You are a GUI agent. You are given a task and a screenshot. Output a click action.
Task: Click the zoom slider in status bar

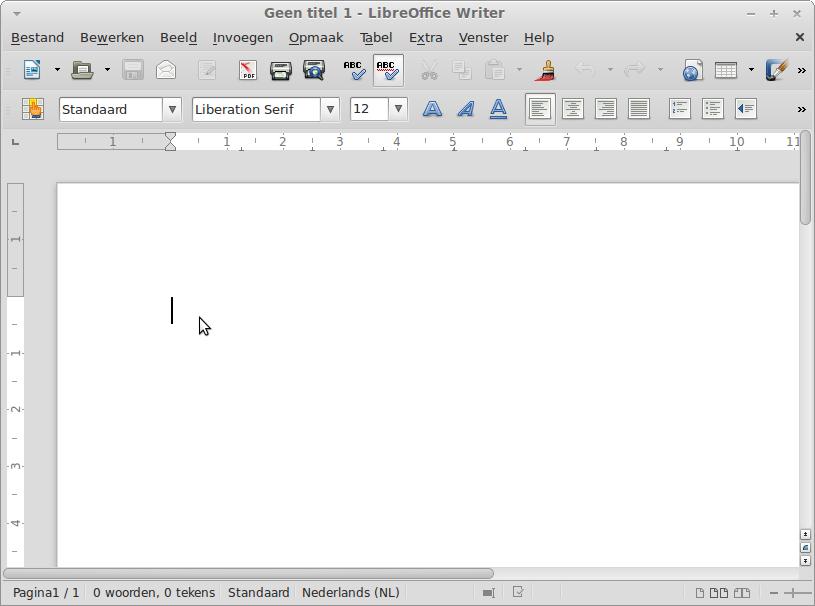click(798, 593)
